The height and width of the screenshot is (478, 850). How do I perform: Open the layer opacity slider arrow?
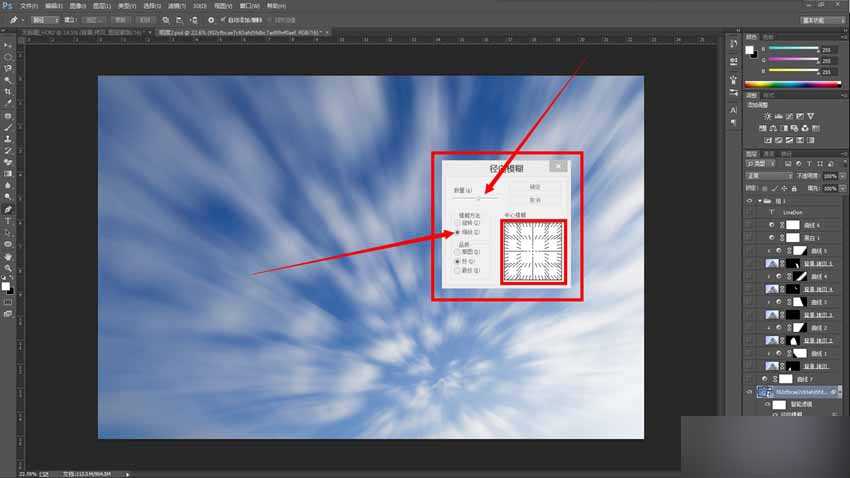(842, 176)
